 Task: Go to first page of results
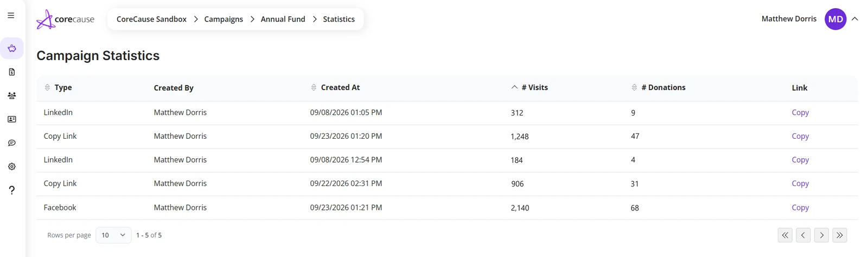[x=785, y=235]
